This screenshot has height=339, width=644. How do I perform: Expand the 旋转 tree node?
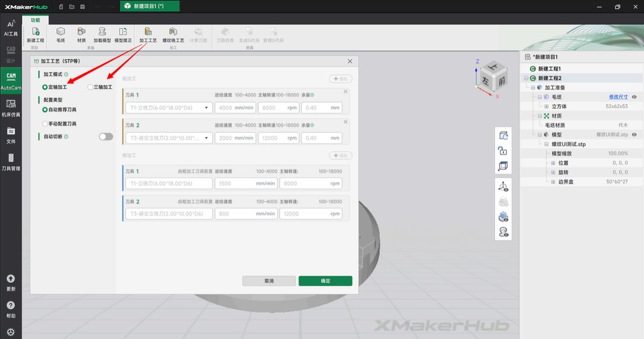553,172
